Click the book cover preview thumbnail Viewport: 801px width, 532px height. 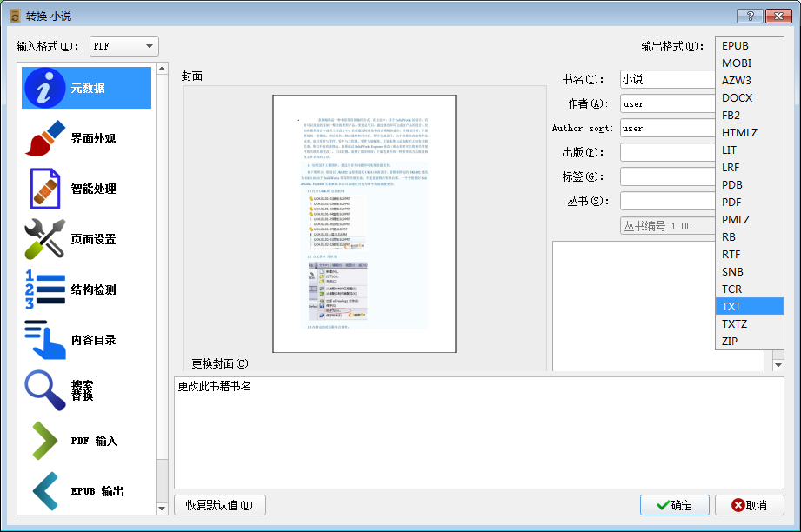click(364, 223)
